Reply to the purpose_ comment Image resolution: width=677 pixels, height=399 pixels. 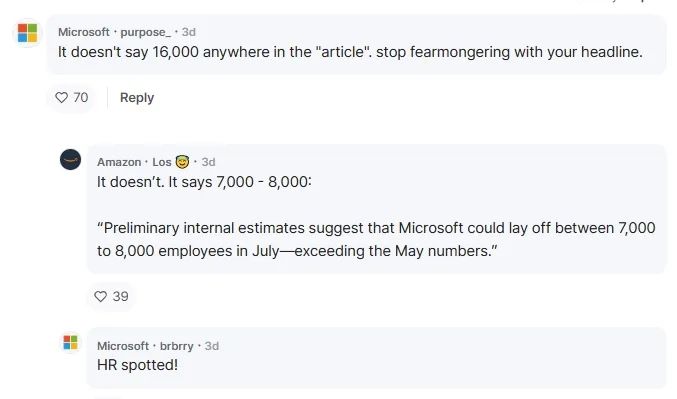click(137, 98)
